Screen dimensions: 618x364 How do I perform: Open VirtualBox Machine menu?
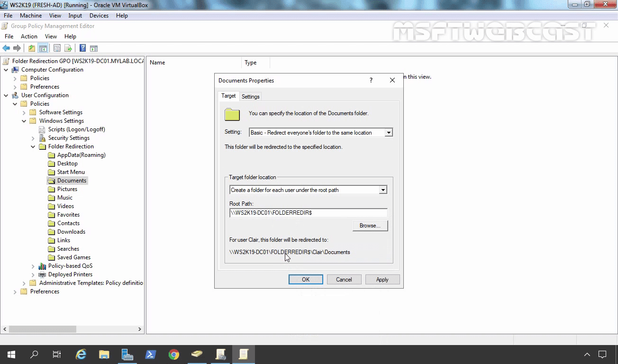(x=31, y=16)
